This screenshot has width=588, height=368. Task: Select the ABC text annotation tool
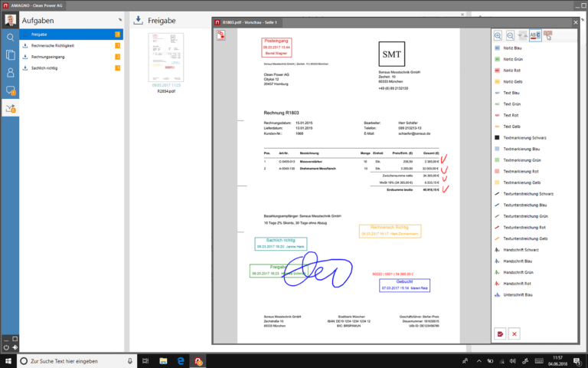535,35
